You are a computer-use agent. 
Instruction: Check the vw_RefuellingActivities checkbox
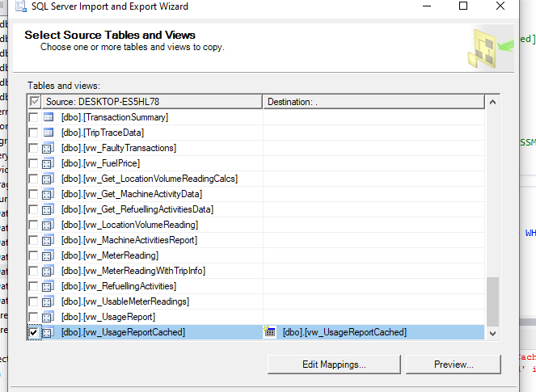pyautogui.click(x=33, y=287)
